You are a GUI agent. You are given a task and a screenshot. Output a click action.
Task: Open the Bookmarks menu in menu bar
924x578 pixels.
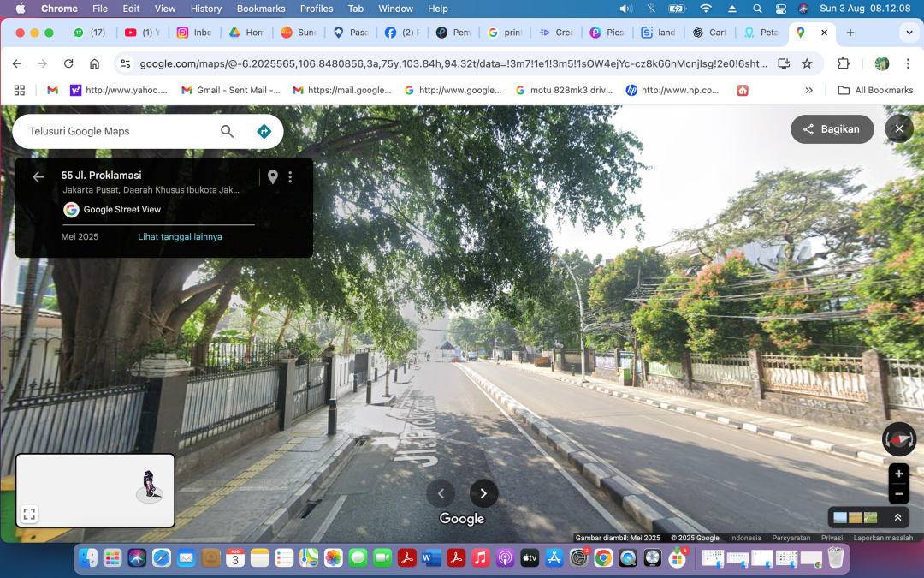260,9
